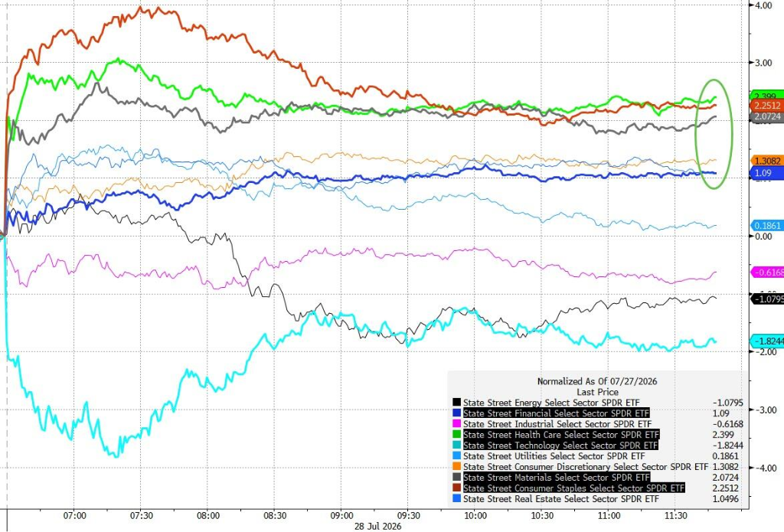Select State Street Financial Select Sector SPDR ETF
Viewport: 784px width, 532px height.
click(556, 413)
